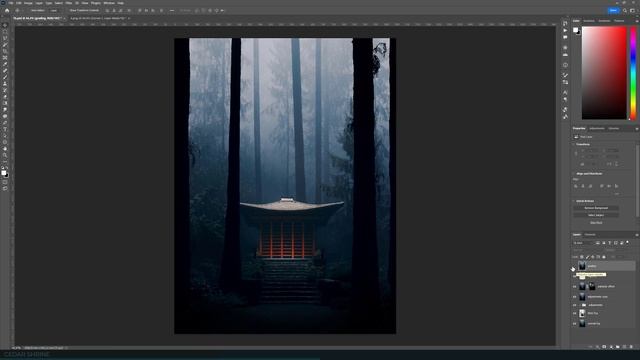640x360 pixels.
Task: Click the Search magnifier icon top right
Action: (625, 11)
